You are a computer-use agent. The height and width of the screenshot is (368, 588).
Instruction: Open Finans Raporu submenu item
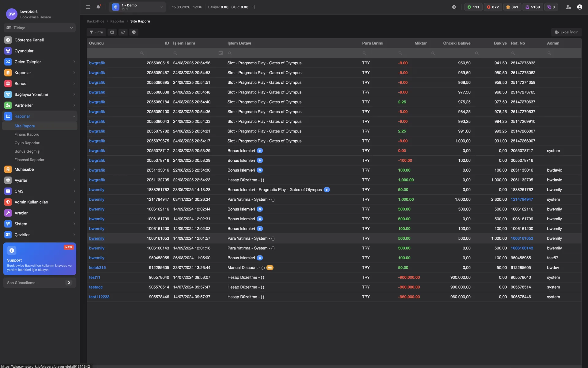coord(27,135)
